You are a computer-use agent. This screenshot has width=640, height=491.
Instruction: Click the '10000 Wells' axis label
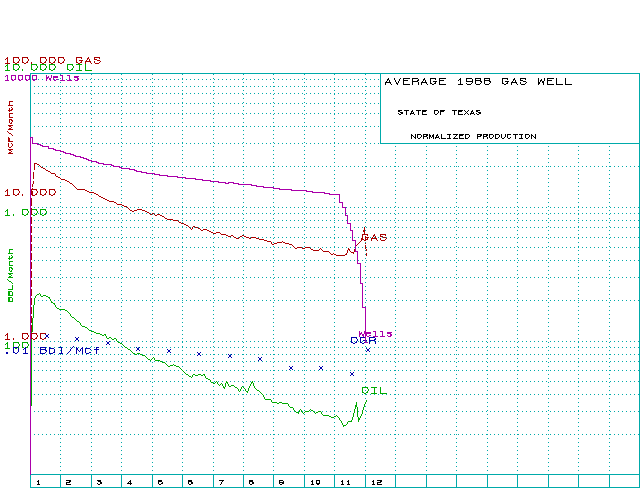41,77
